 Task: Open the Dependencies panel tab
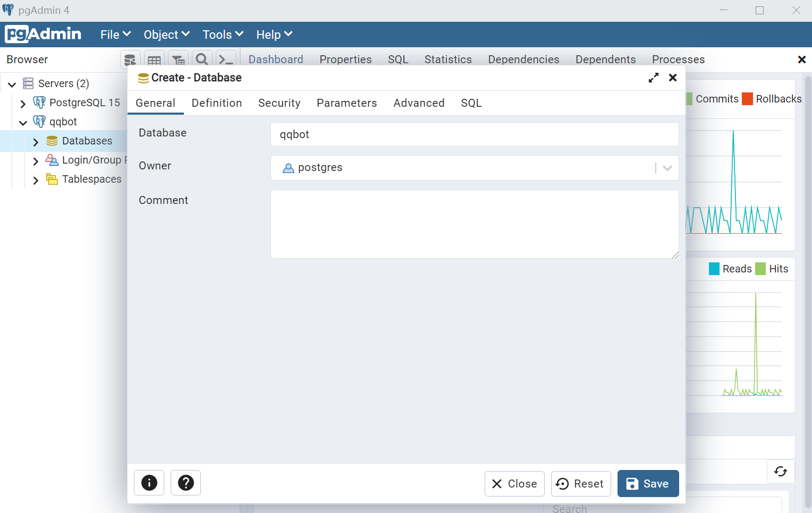523,59
